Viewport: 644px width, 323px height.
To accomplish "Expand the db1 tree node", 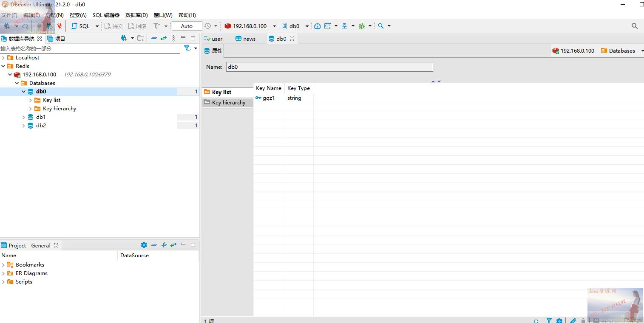I will click(x=24, y=117).
